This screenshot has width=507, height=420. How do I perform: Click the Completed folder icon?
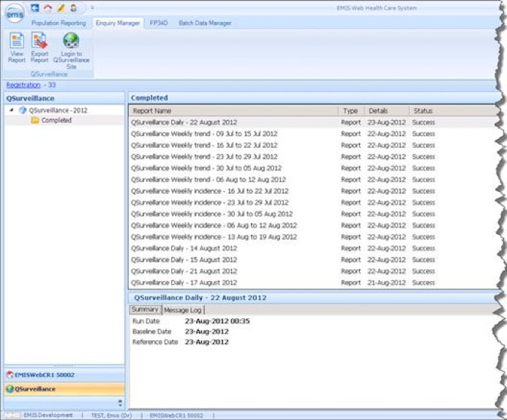[35, 120]
